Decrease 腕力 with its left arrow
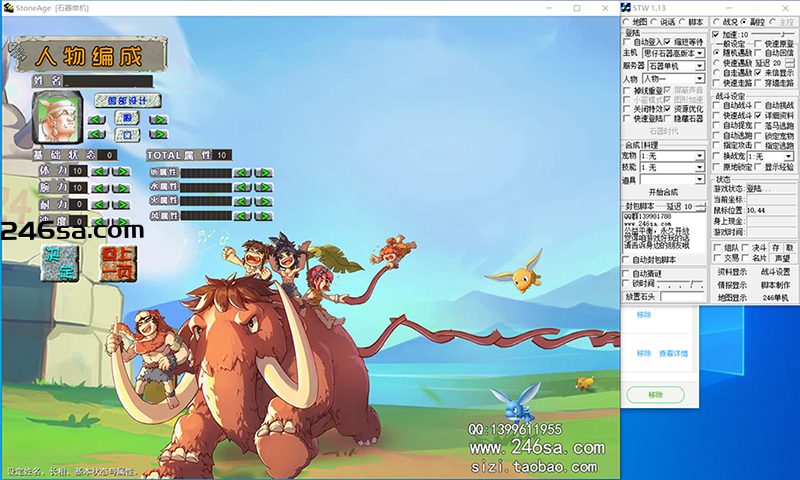 (100, 188)
